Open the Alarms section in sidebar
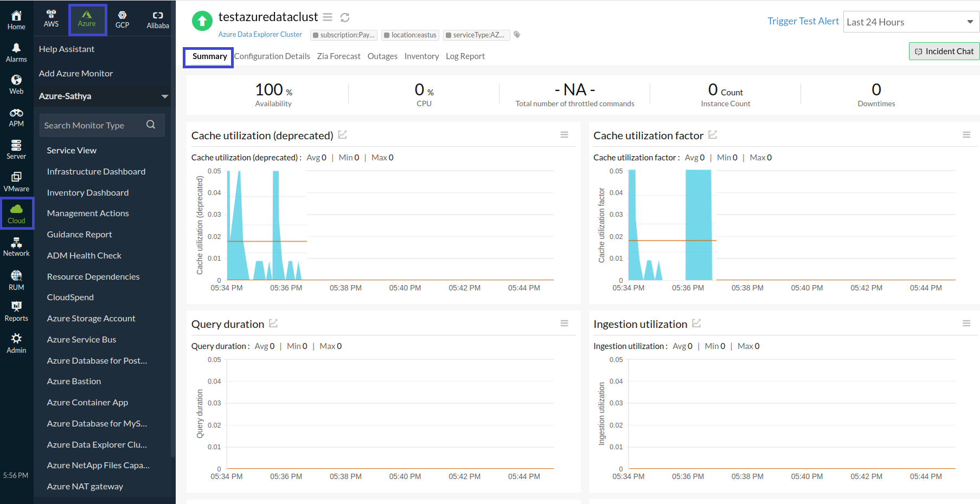The width and height of the screenshot is (980, 504). [x=16, y=53]
